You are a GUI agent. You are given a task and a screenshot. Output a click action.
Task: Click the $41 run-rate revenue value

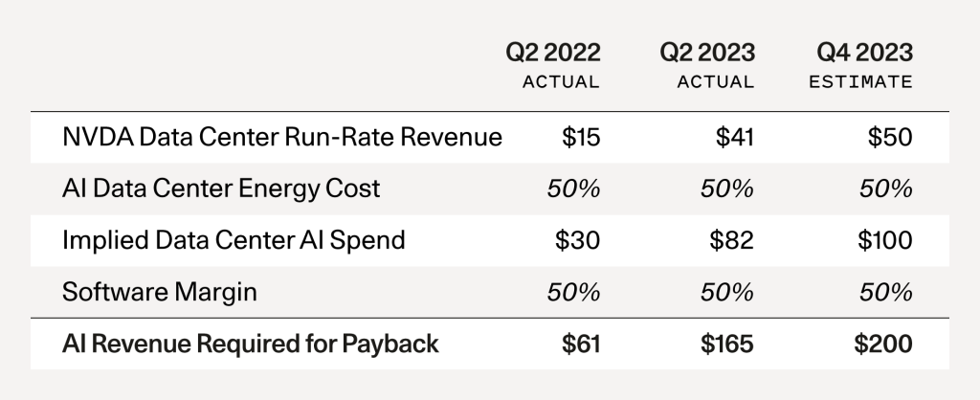click(735, 138)
